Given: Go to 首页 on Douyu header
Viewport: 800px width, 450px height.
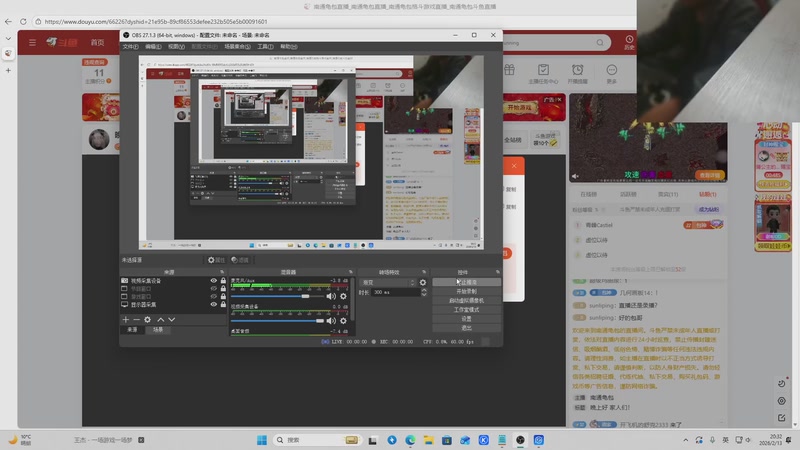Looking at the screenshot, I should (97, 42).
